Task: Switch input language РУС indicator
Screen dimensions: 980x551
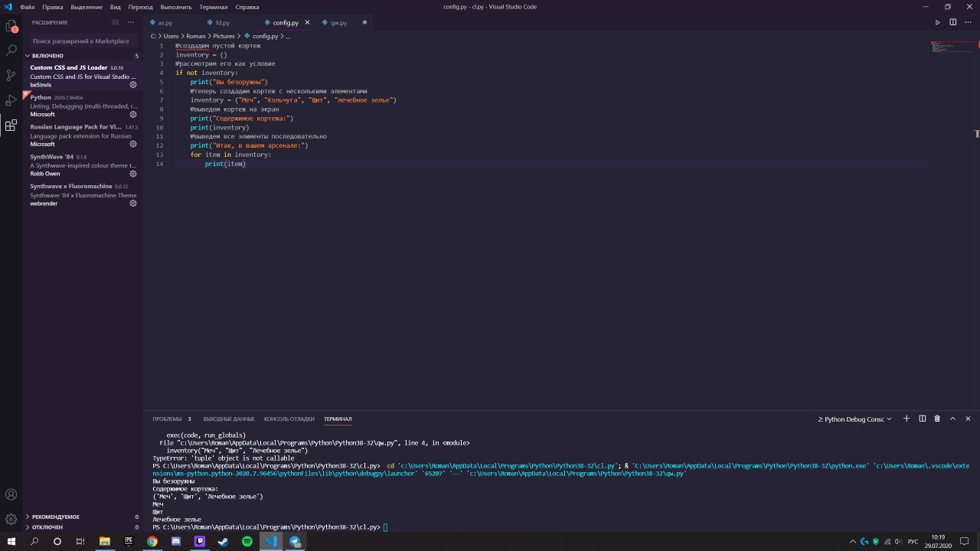Action: [x=913, y=542]
